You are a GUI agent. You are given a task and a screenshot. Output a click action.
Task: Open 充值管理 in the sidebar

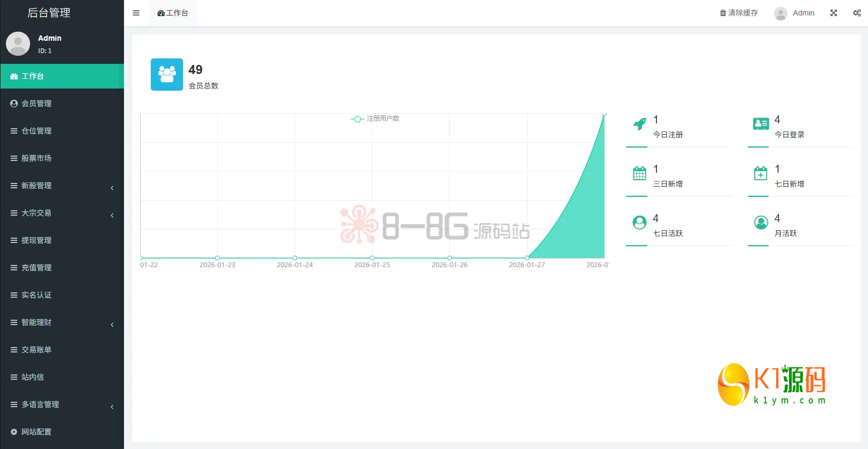62,268
